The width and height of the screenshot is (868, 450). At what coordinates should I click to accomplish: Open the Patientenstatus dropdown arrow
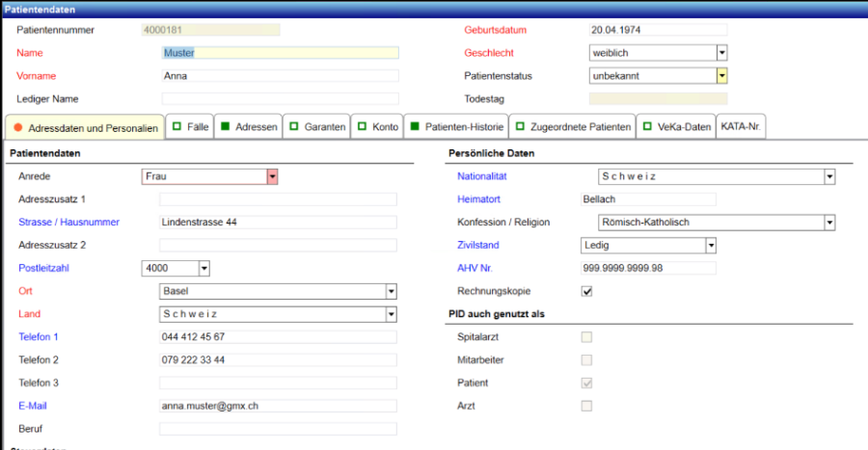[721, 76]
